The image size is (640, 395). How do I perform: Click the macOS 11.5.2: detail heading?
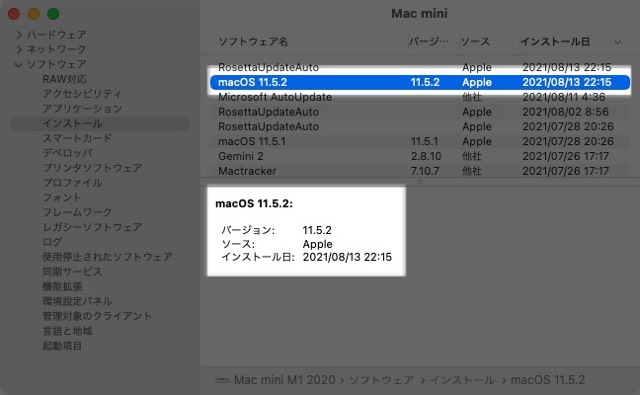click(254, 204)
